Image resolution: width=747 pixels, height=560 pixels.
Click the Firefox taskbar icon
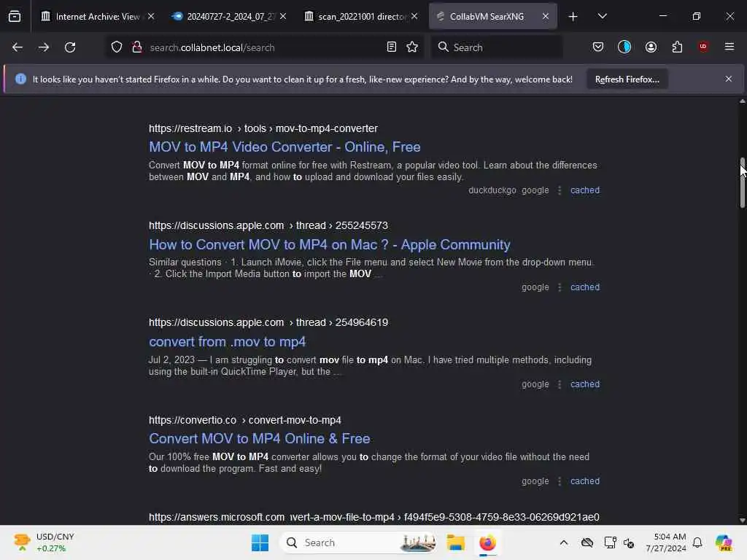[x=487, y=542]
